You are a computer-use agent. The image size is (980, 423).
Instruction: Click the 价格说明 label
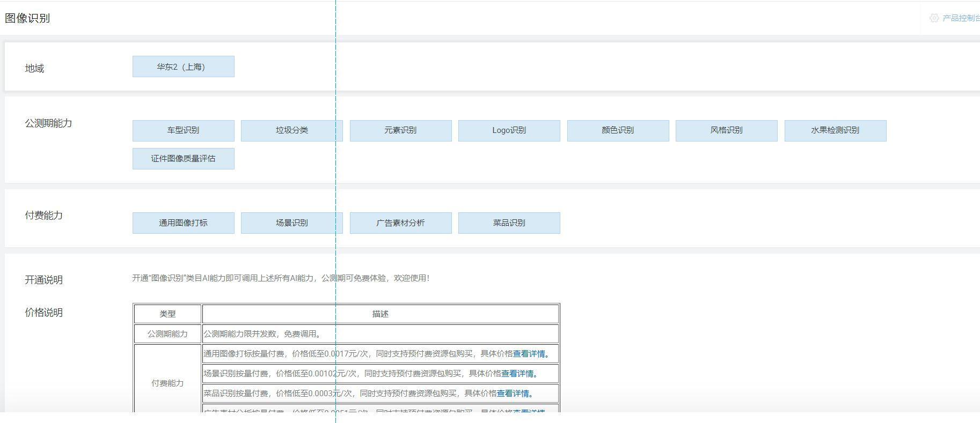pyautogui.click(x=43, y=313)
